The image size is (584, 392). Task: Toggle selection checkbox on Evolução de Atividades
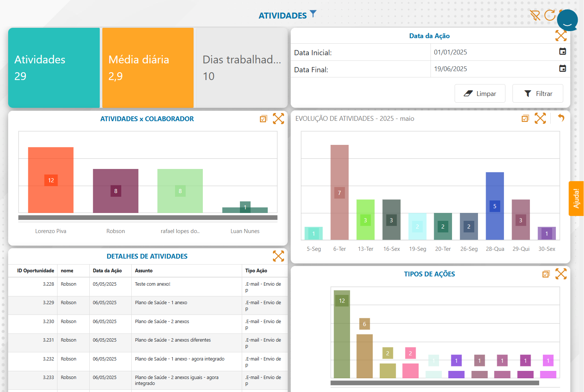coord(525,119)
